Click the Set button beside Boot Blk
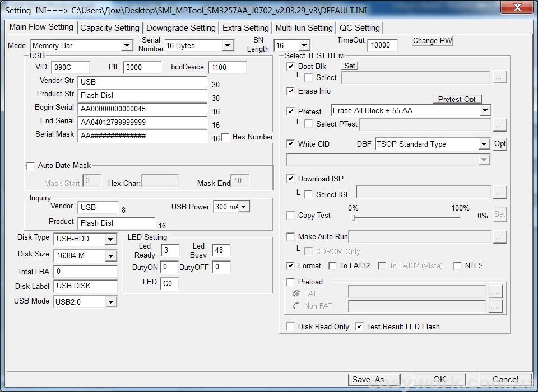This screenshot has width=538, height=392. pyautogui.click(x=350, y=66)
